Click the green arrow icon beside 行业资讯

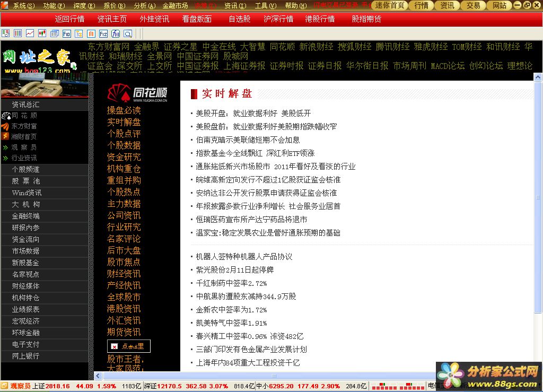click(x=5, y=158)
